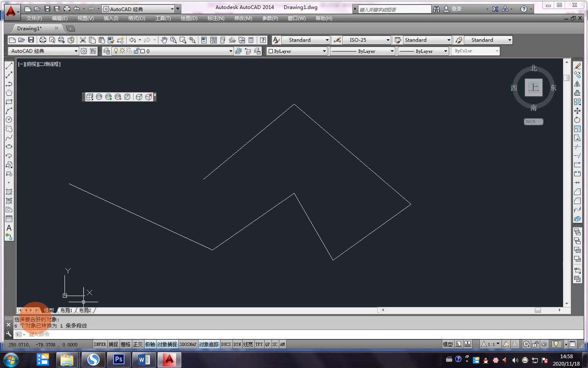This screenshot has height=368, width=588.
Task: Select the Line draw tool
Action: (9, 66)
